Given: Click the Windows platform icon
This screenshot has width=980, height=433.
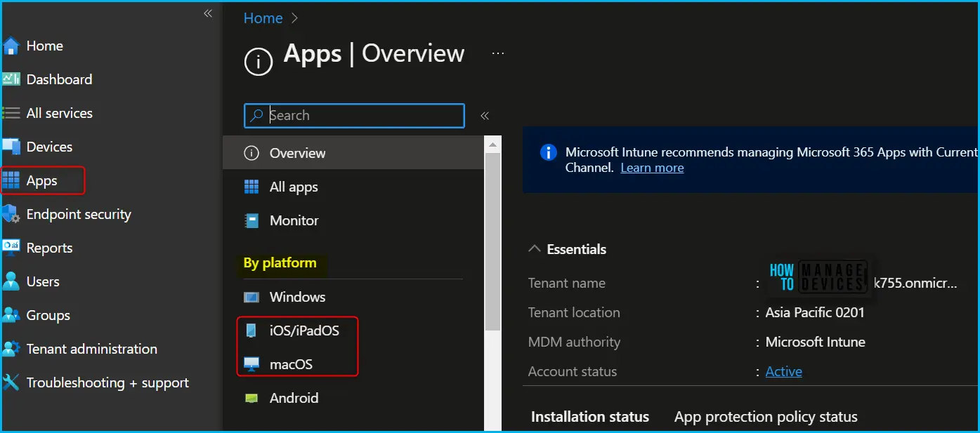Looking at the screenshot, I should 251,297.
